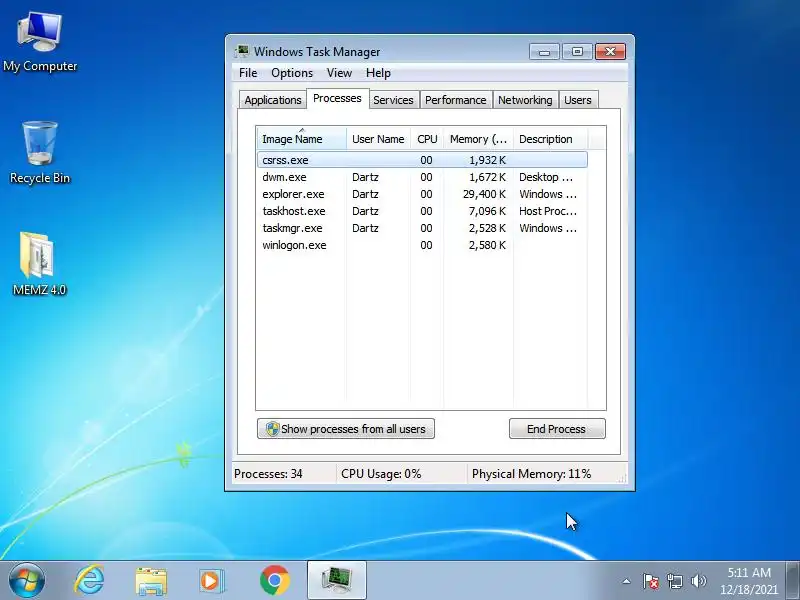Open the Recycle Bin icon
Image resolution: width=800 pixels, height=600 pixels.
tap(40, 152)
